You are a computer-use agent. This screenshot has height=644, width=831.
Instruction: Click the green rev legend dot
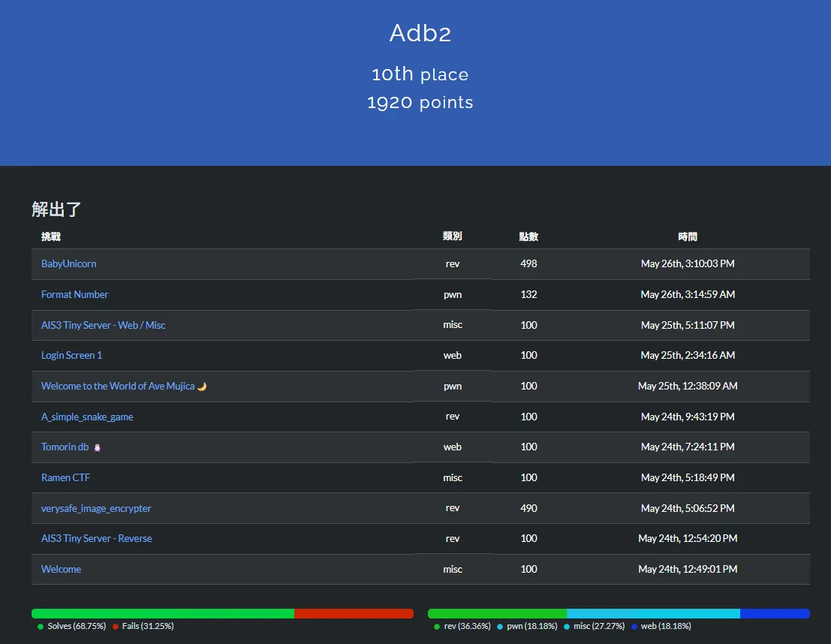[437, 626]
